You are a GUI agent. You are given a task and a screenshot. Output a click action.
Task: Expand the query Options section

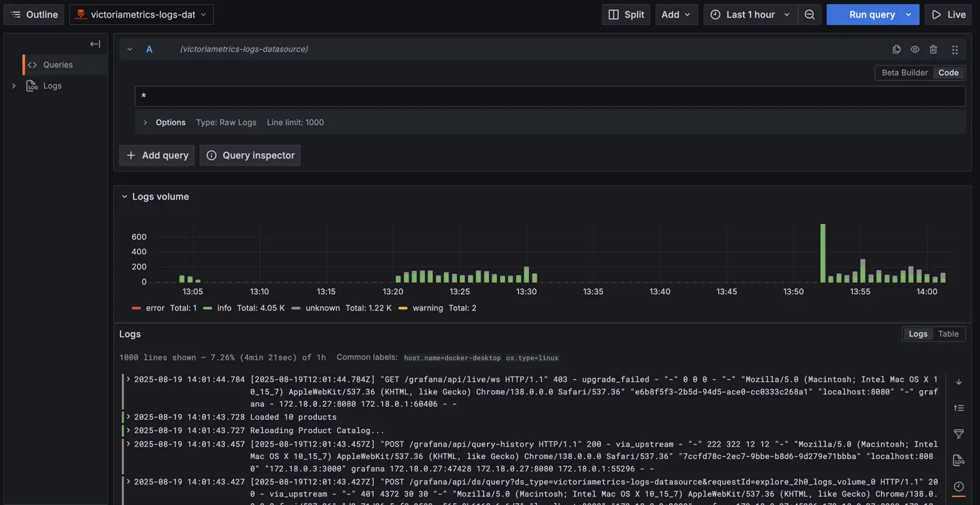point(145,122)
